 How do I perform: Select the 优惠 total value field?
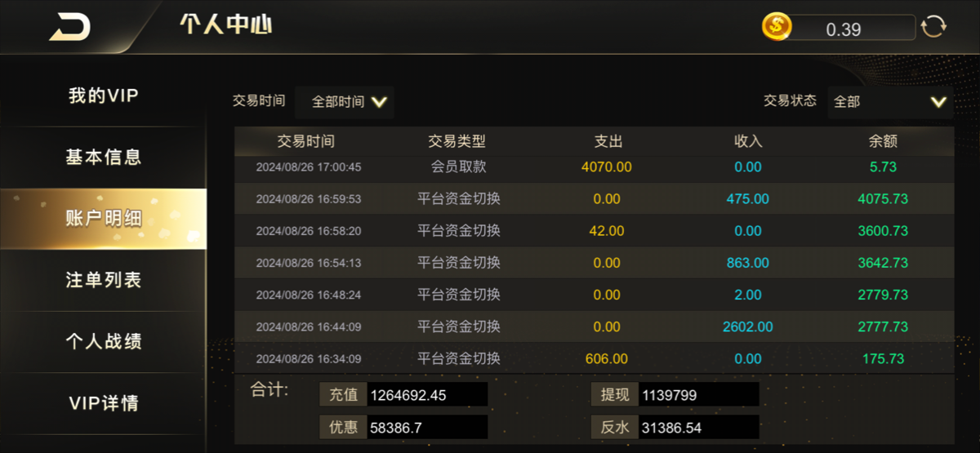tap(427, 427)
